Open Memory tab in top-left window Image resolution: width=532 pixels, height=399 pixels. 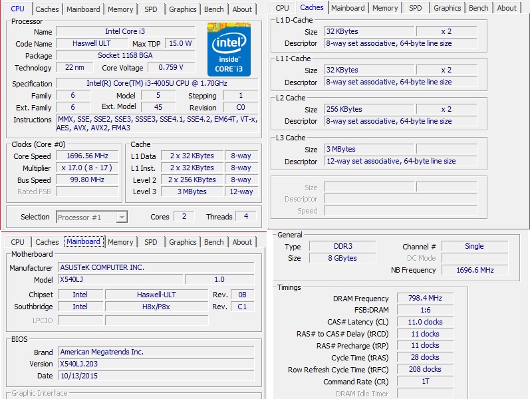click(x=120, y=9)
